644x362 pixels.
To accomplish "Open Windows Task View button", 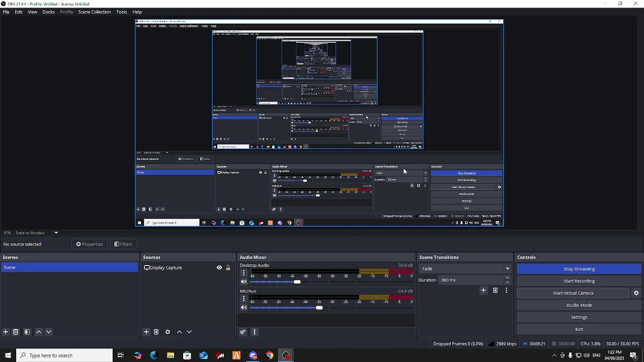I will tap(121, 355).
